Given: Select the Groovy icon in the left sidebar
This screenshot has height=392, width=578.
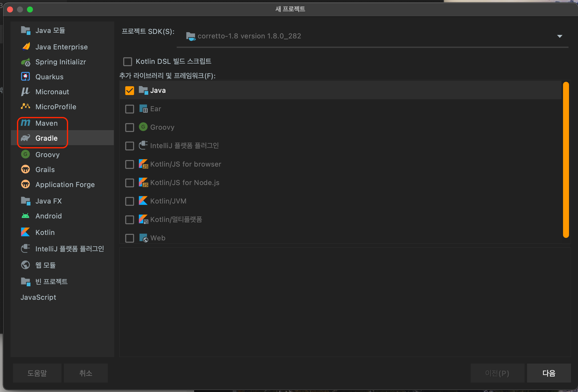Looking at the screenshot, I should (x=25, y=154).
